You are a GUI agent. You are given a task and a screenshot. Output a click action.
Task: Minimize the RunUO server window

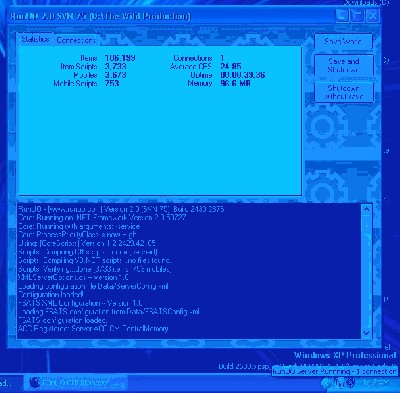342,16
